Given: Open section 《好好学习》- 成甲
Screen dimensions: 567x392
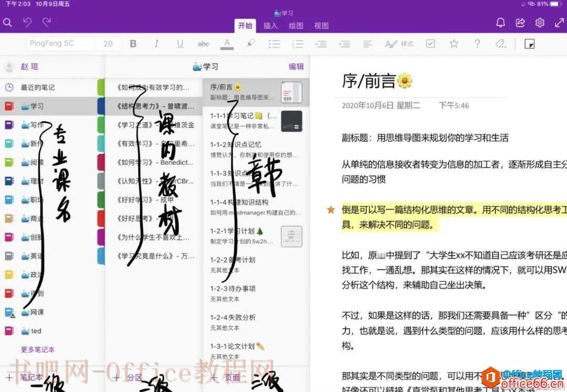Looking at the screenshot, I should (x=154, y=199).
